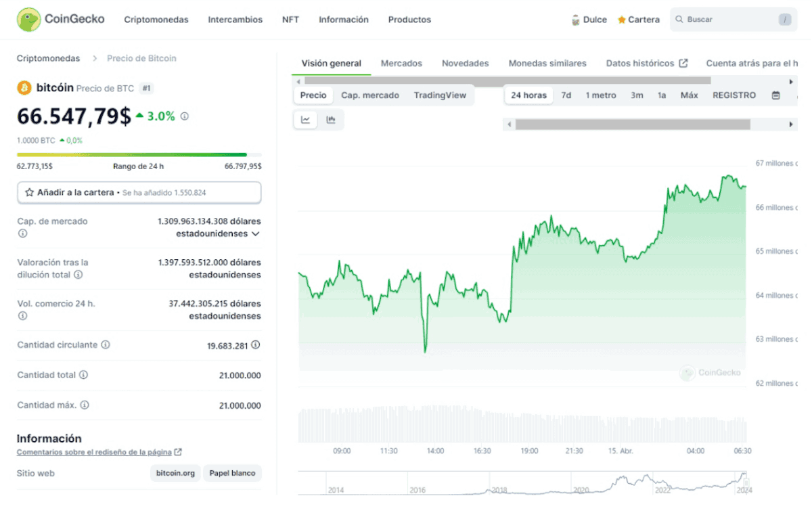The height and width of the screenshot is (517, 812).
Task: Open the Papel blanco whitepaper link
Action: (x=232, y=473)
